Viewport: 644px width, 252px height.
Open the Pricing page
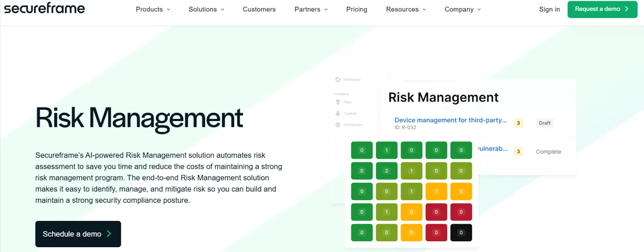tap(357, 9)
